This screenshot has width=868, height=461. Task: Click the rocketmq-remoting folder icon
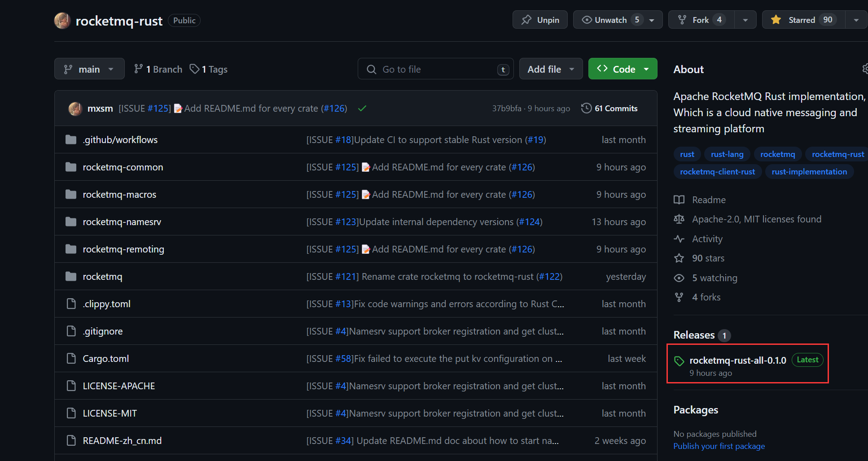click(71, 249)
